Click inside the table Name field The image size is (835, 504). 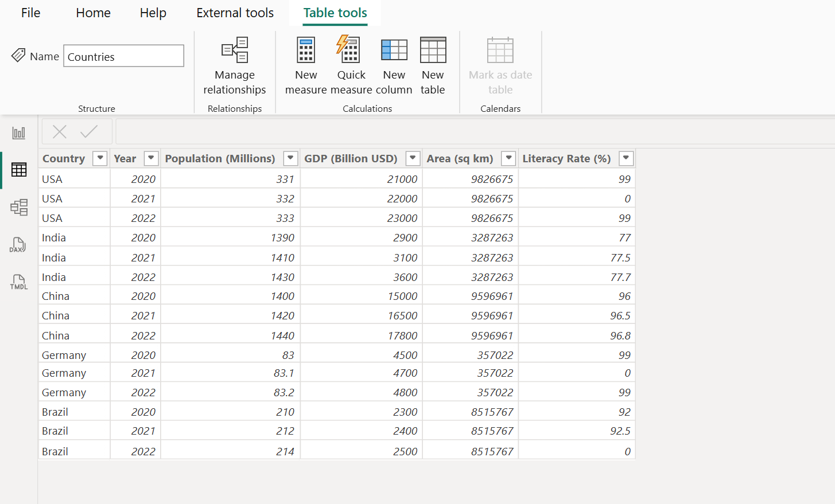[x=123, y=56]
